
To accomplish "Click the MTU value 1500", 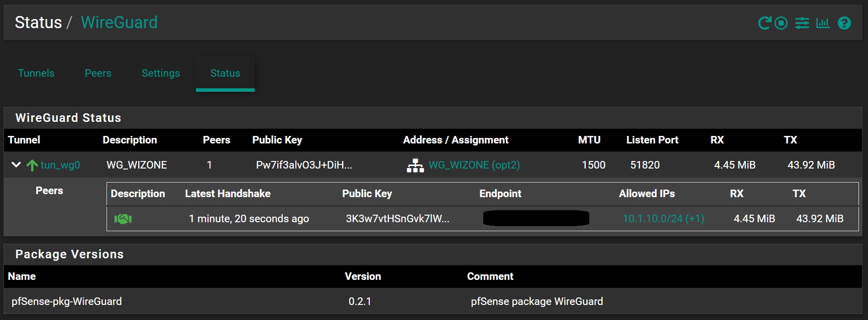I will [594, 165].
